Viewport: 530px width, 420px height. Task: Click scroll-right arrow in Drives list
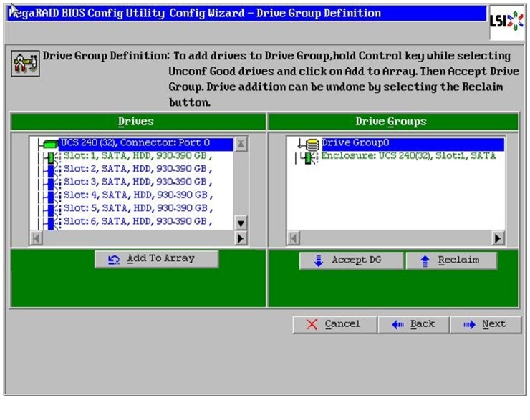tap(241, 238)
